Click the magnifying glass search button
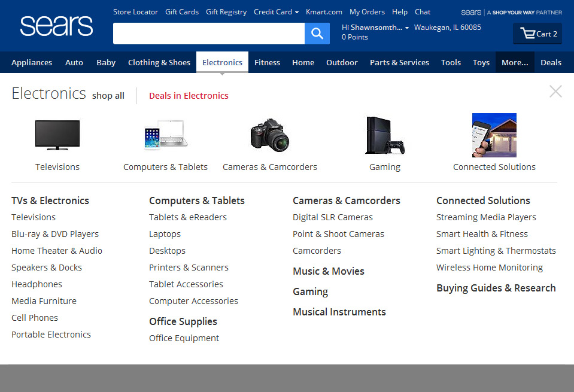The width and height of the screenshot is (574, 392). coord(317,34)
